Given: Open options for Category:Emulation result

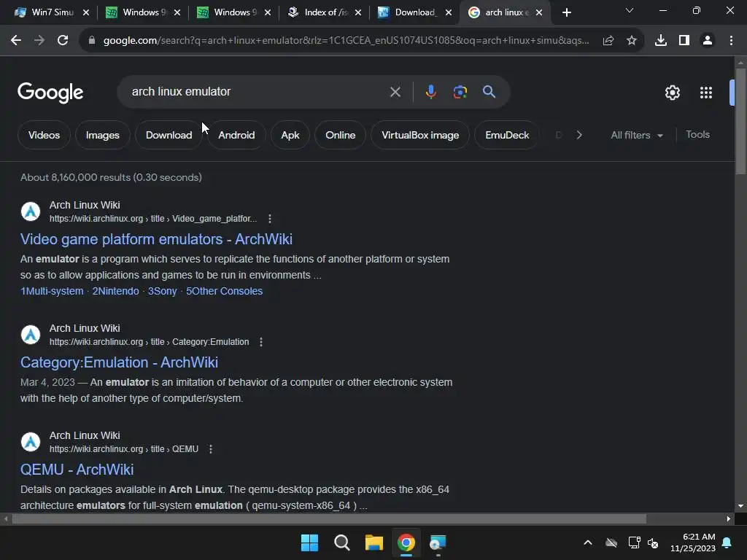Looking at the screenshot, I should point(260,342).
